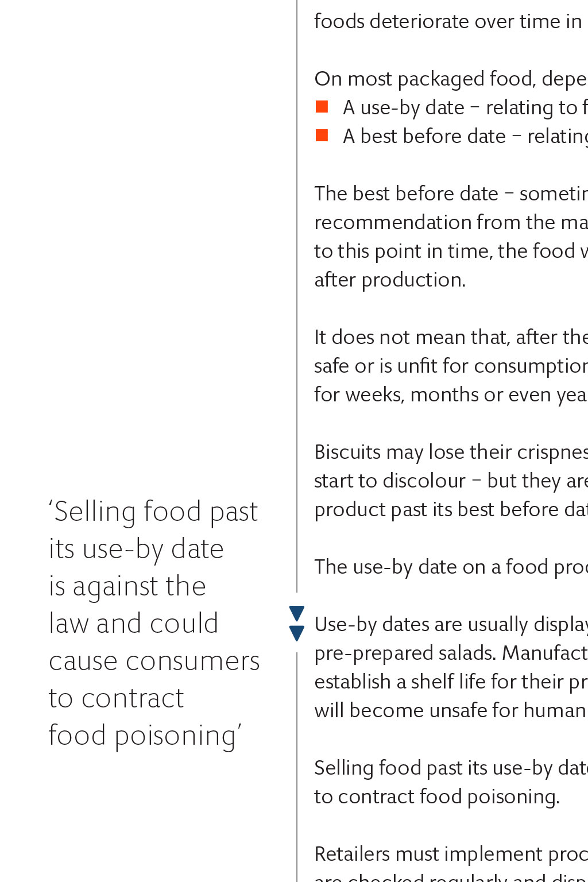Click the line 'pre-prepared salads. Manufacturers'
This screenshot has height=882, width=588.
point(451,653)
